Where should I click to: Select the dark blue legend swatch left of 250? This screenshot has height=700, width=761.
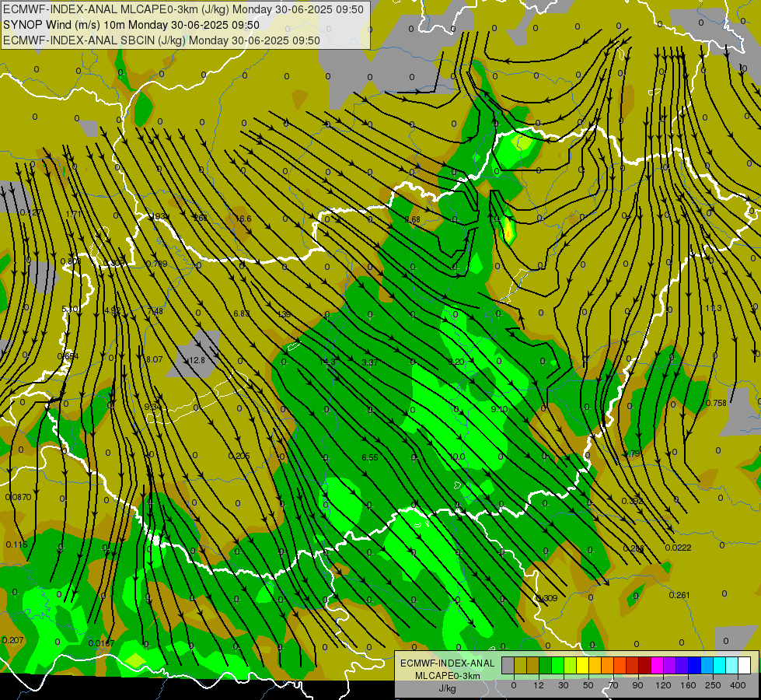point(695,665)
